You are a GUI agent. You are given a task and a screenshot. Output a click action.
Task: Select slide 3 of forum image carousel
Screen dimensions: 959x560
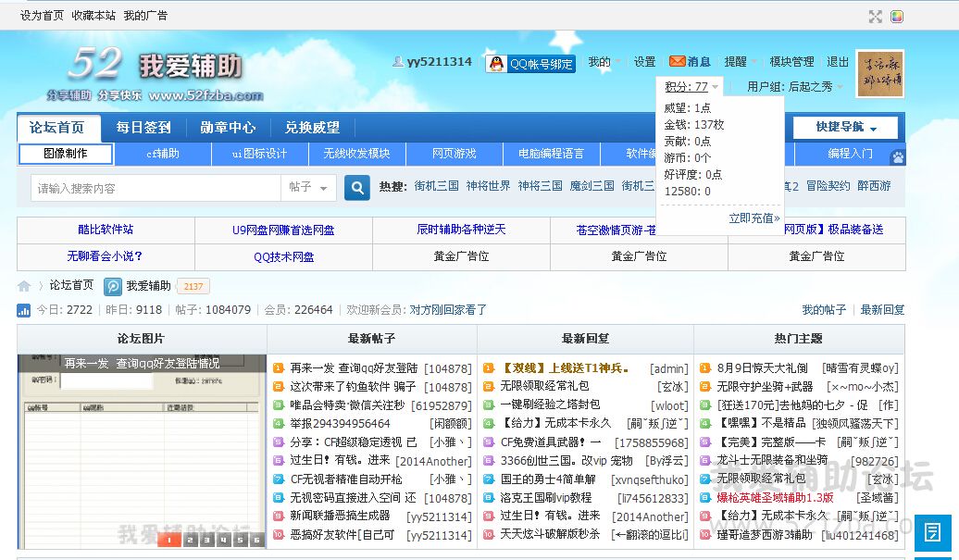coord(206,540)
